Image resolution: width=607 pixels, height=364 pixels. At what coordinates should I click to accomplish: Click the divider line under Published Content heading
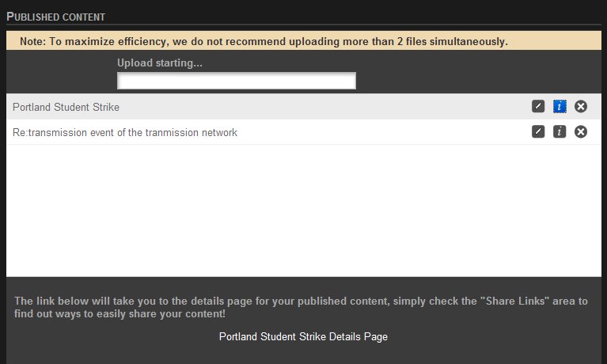click(304, 25)
